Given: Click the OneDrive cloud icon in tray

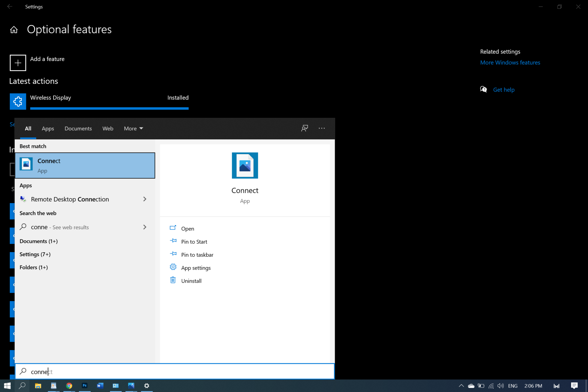Looking at the screenshot, I should click(x=470, y=386).
